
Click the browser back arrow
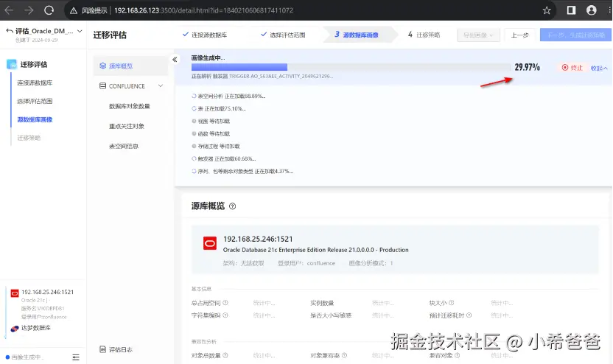9,10
